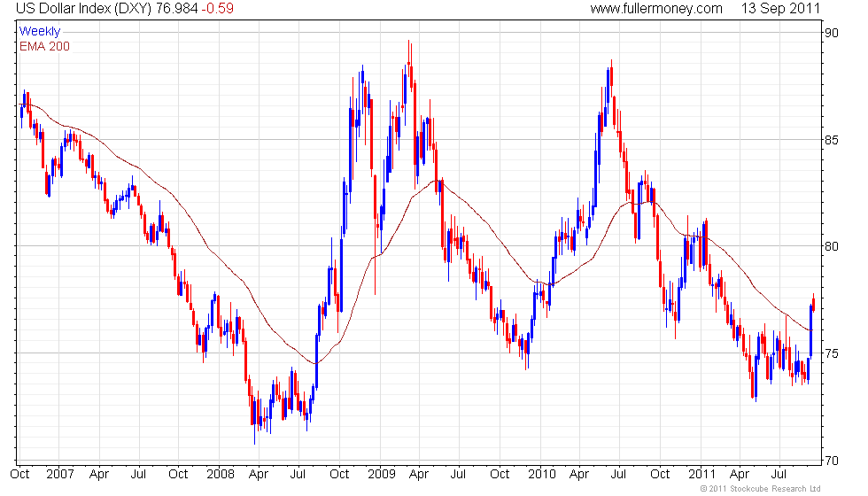Click the index value 76.984
Screen dimensions: 868x496
[176, 8]
